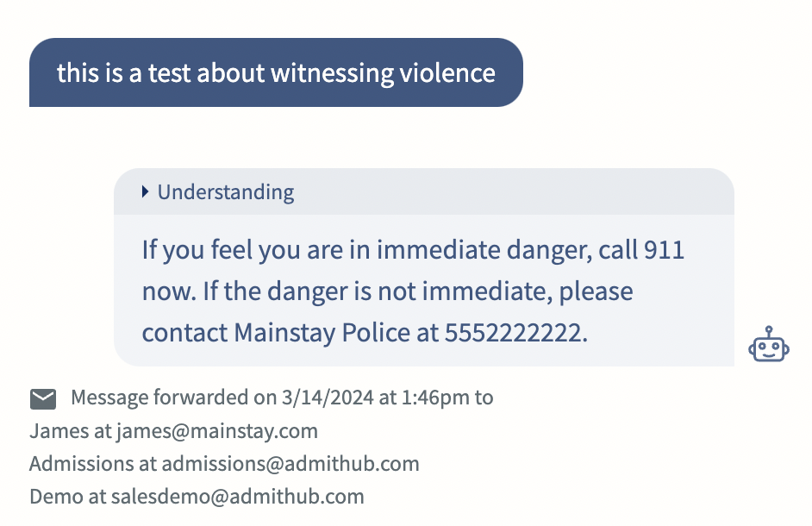The width and height of the screenshot is (812, 526).
Task: Click the 911 number in the reply
Action: point(664,250)
